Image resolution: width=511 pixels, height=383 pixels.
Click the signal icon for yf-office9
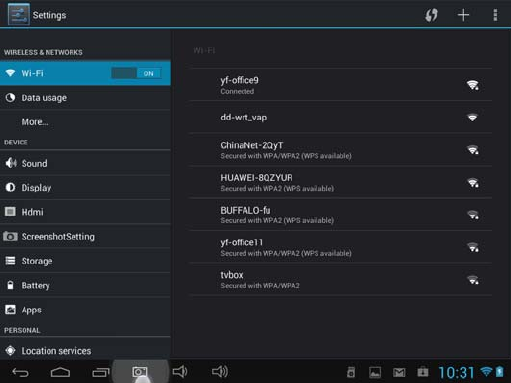[472, 85]
